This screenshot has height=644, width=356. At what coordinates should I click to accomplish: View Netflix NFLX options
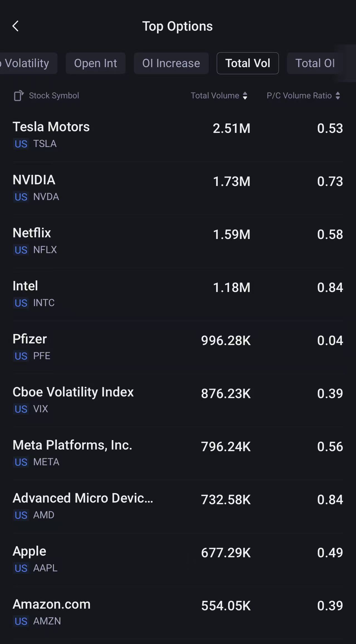[178, 241]
